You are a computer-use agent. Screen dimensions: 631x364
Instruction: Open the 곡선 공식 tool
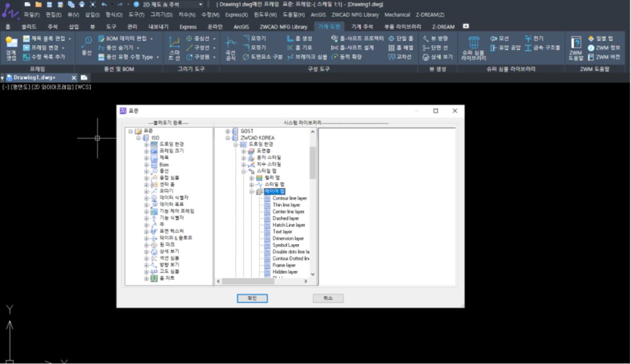[x=231, y=48]
